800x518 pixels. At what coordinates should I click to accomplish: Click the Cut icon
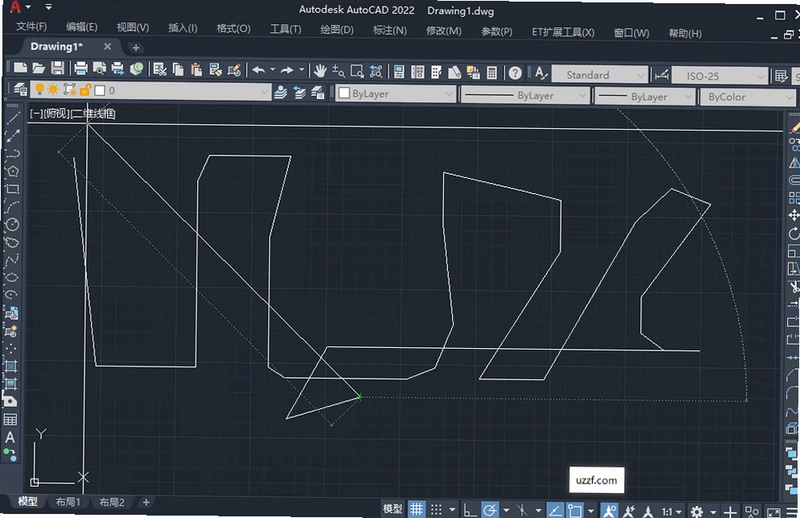point(160,69)
